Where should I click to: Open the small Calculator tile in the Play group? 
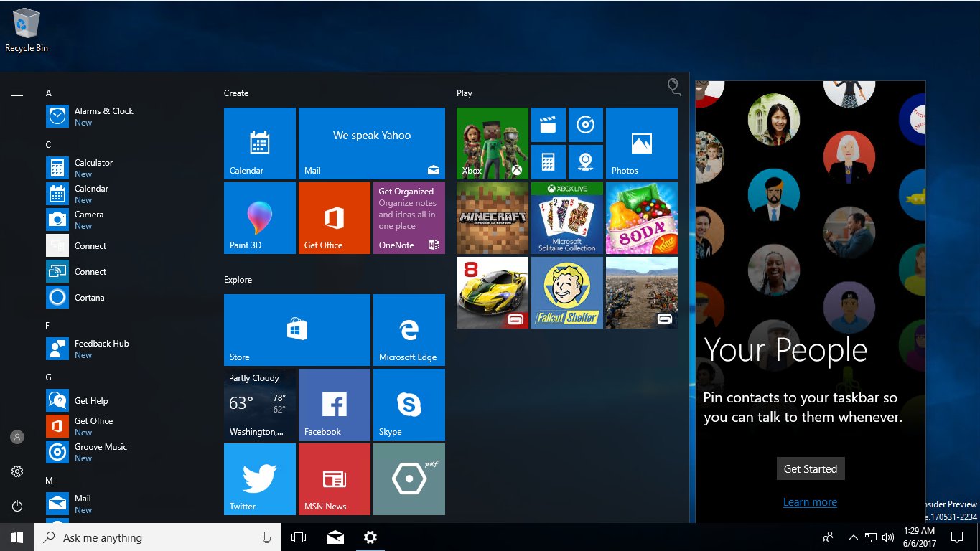pos(549,162)
